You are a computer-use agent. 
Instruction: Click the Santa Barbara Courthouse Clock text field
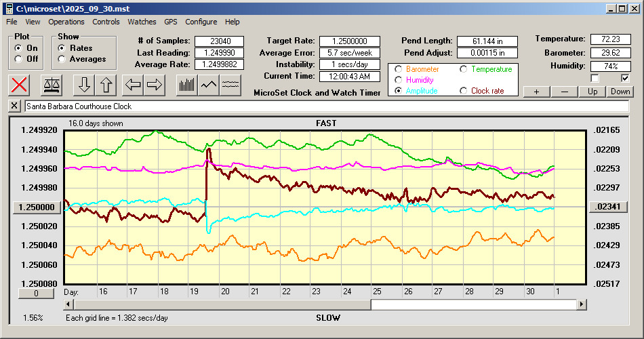click(x=325, y=106)
